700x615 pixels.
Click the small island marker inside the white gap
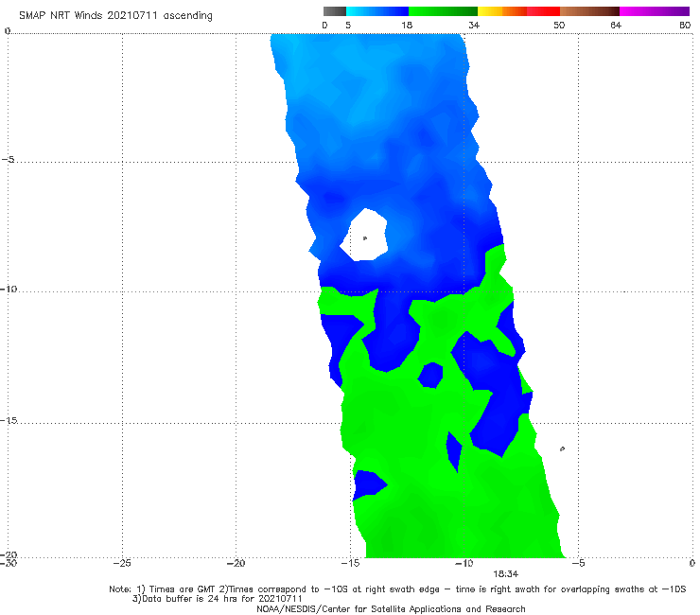(365, 238)
